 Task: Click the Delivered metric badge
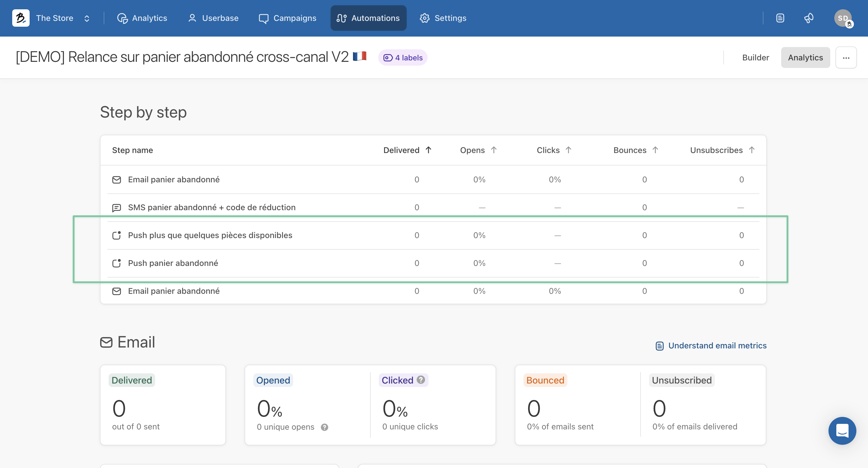point(132,380)
